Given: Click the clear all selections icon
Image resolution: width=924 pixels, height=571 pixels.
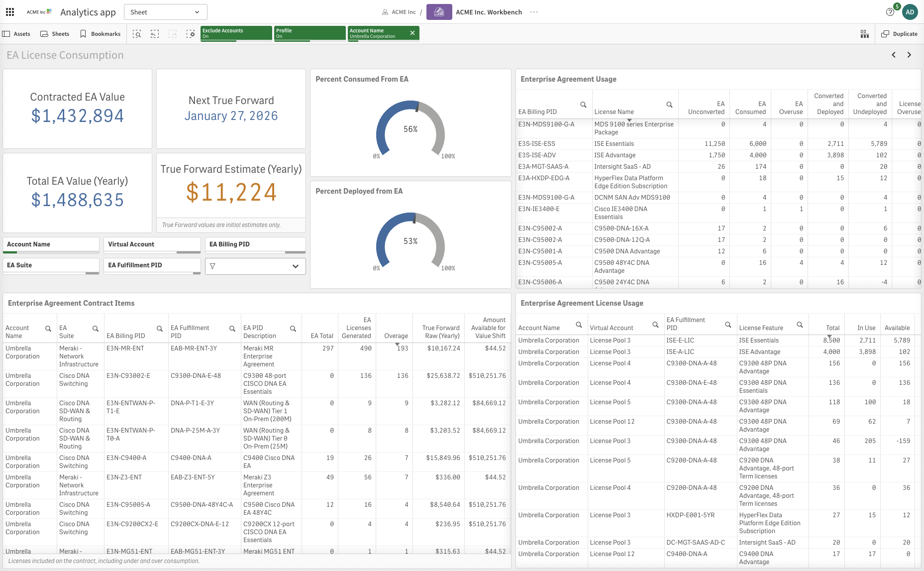Looking at the screenshot, I should [191, 34].
